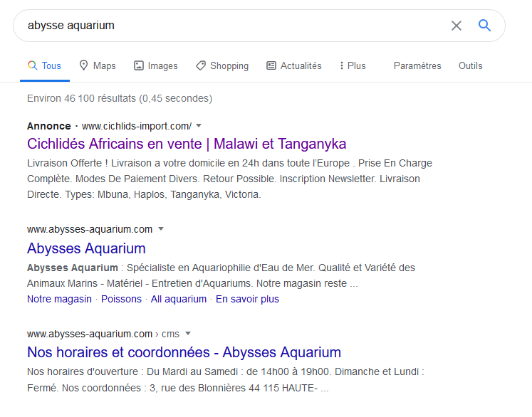Select the Tous tab
532x417 pixels.
pyautogui.click(x=44, y=65)
